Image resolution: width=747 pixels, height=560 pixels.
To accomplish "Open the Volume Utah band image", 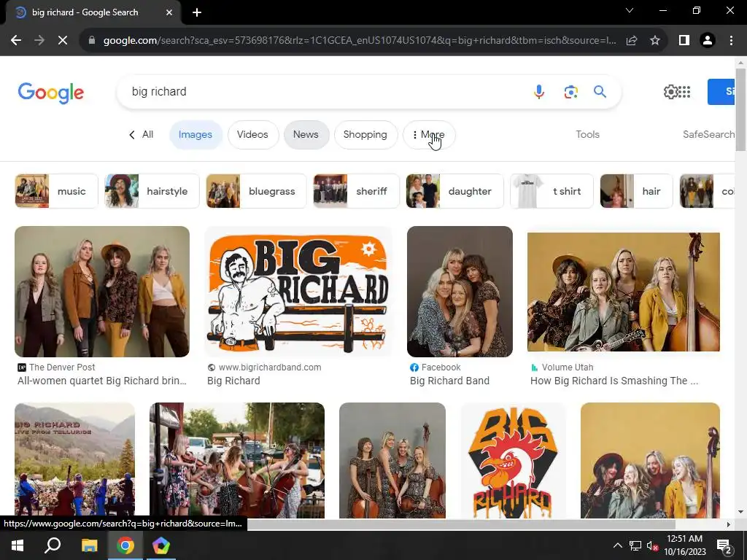I will click(624, 292).
